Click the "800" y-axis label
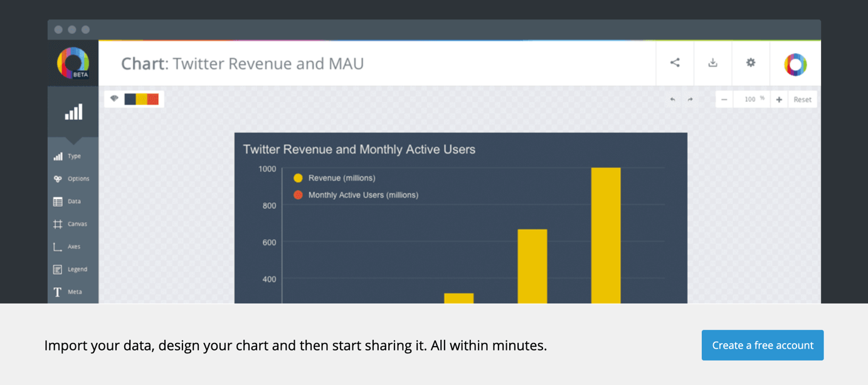868x385 pixels. 269,206
